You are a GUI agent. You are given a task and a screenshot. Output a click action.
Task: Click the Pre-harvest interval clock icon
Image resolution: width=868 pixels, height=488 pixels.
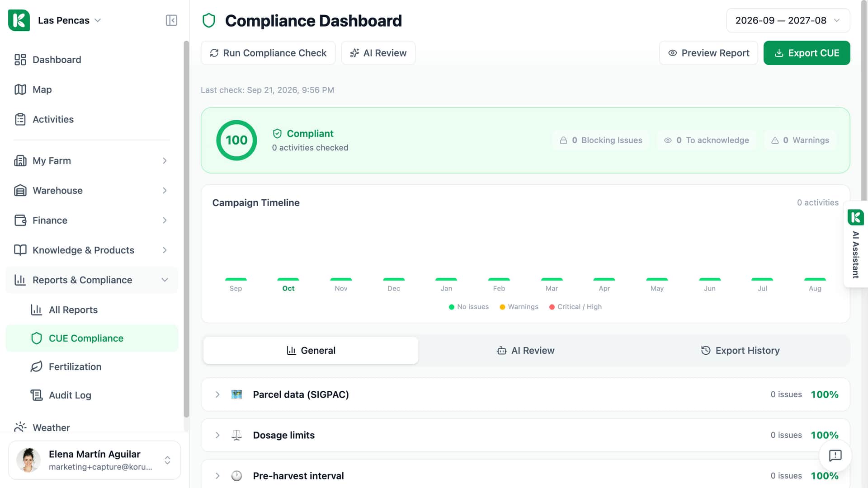point(236,476)
